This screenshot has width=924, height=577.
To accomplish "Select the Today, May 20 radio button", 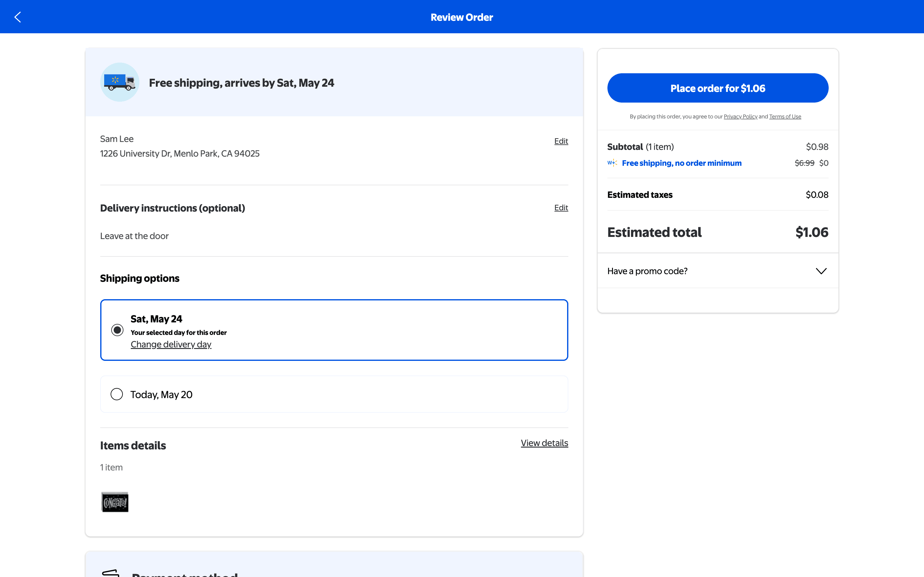I will (x=117, y=394).
